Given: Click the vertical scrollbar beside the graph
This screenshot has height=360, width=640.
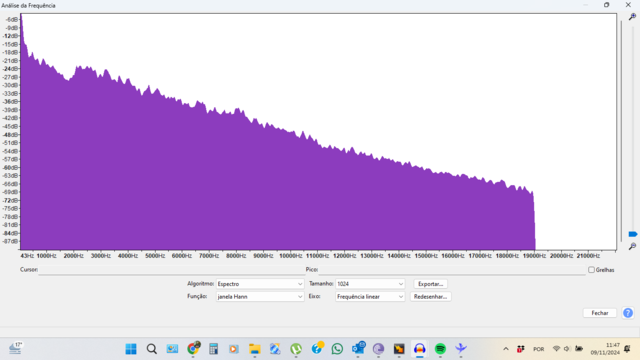Looking at the screenshot, I should (x=621, y=131).
